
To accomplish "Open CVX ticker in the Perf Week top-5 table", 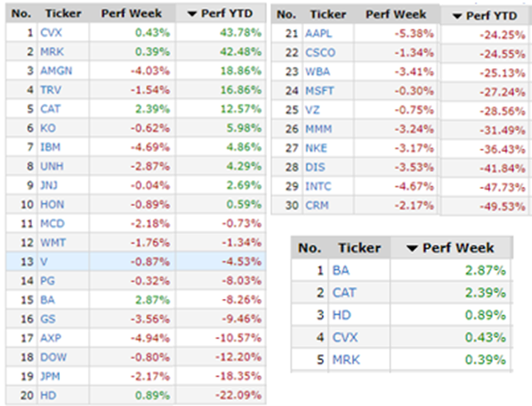I will tap(345, 337).
